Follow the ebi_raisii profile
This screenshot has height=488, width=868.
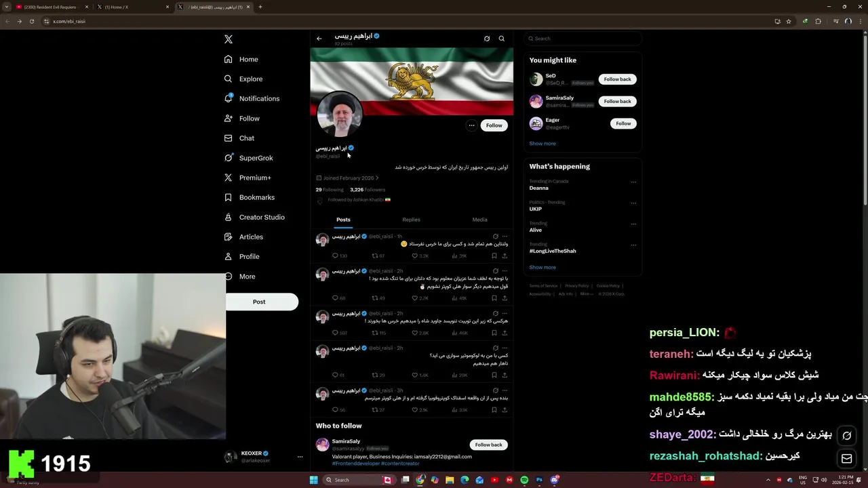click(x=494, y=125)
